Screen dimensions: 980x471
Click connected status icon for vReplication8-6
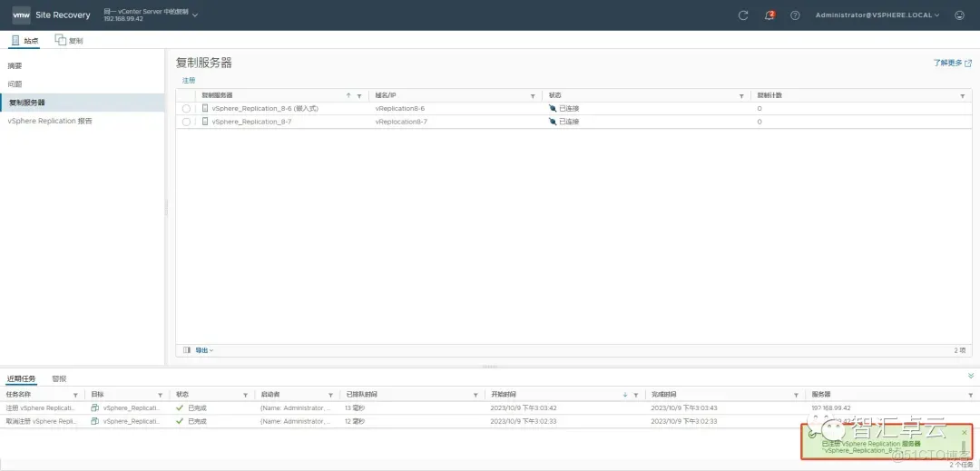click(x=553, y=108)
